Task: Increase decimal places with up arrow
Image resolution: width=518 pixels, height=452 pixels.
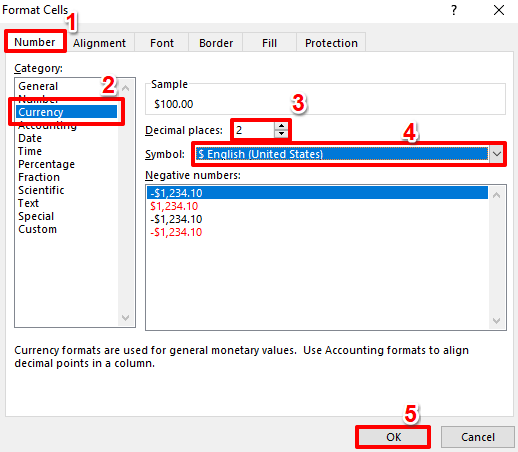Action: click(281, 126)
